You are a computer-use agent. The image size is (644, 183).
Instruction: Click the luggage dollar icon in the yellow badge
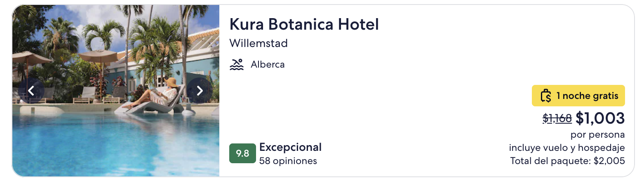pos(546,96)
